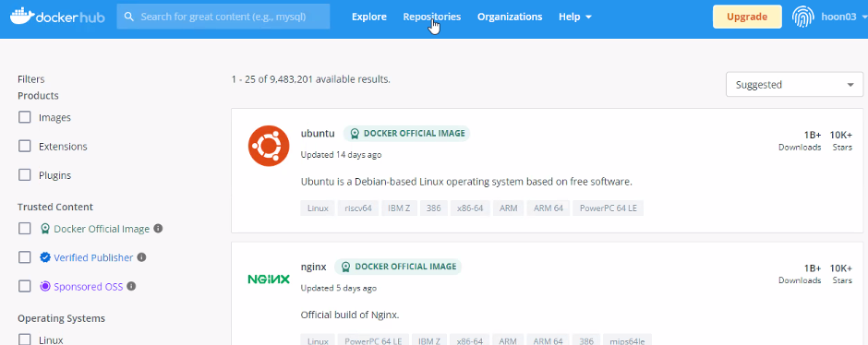The image size is (868, 345).
Task: Open the fingerprint avatar for hoon03
Action: [x=802, y=17]
